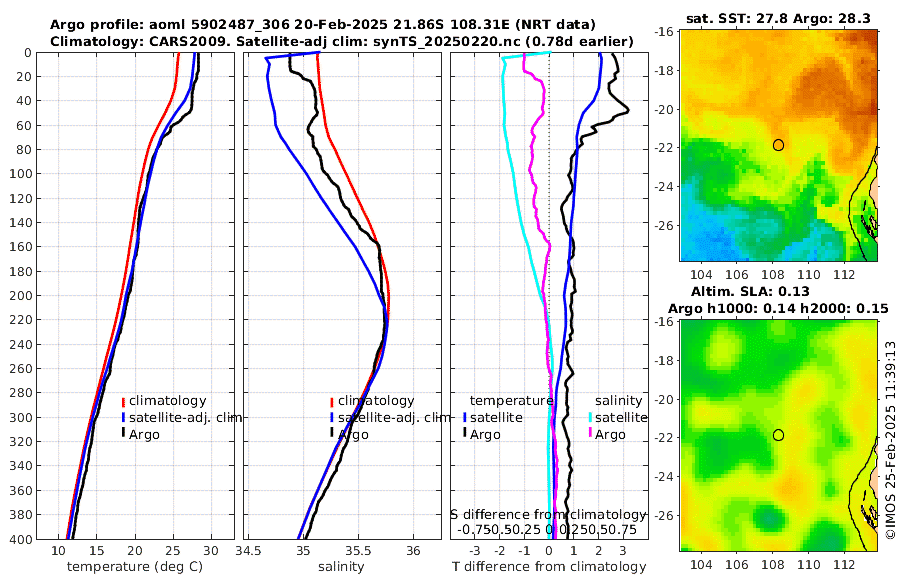Click salinity axis tick label '36'
The height and width of the screenshot is (580, 900).
[x=413, y=551]
